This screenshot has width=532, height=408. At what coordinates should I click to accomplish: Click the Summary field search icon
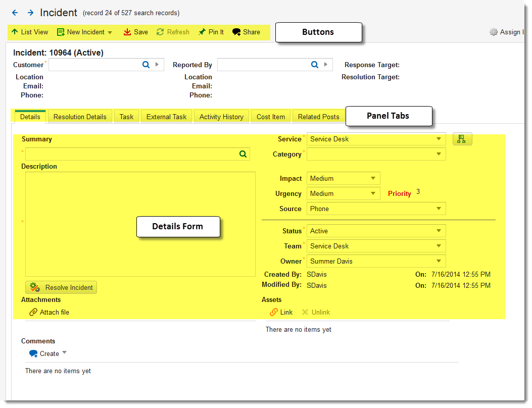point(243,154)
